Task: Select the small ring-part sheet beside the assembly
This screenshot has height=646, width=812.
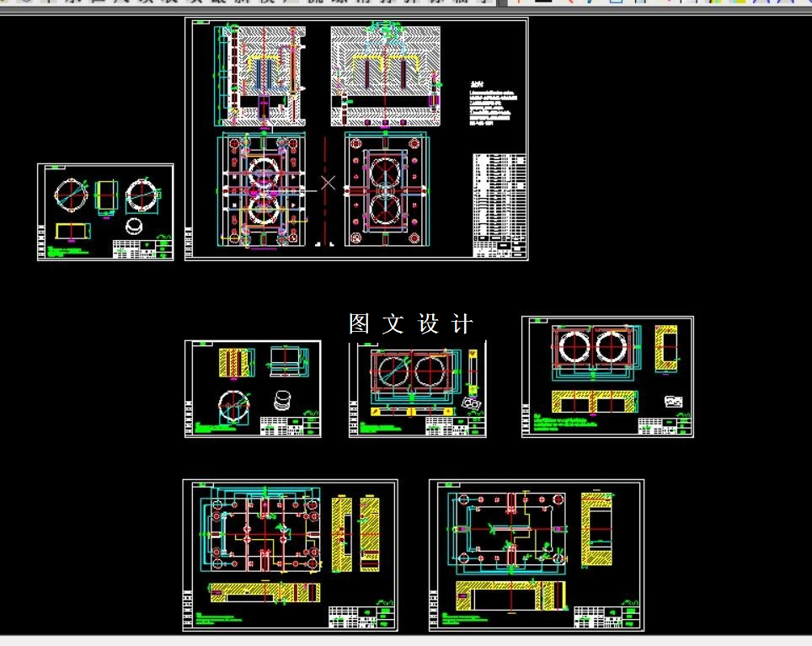Action: [105, 212]
